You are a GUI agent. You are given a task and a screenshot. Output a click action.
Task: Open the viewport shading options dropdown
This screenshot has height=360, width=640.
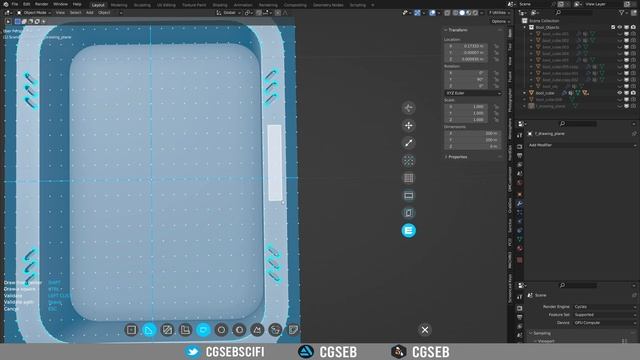482,13
